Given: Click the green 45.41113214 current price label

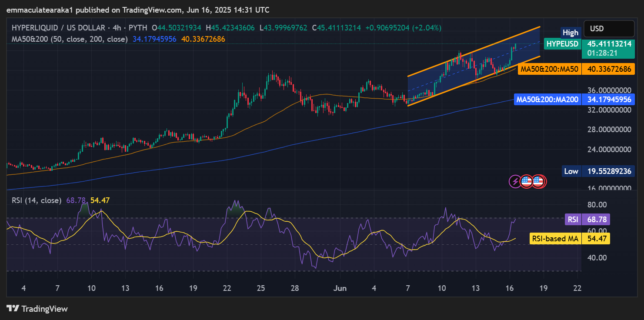Looking at the screenshot, I should (609, 44).
